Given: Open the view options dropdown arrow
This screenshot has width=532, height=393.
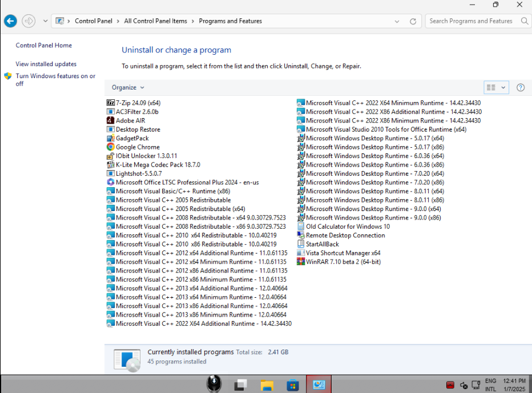Looking at the screenshot, I should pyautogui.click(x=503, y=87).
